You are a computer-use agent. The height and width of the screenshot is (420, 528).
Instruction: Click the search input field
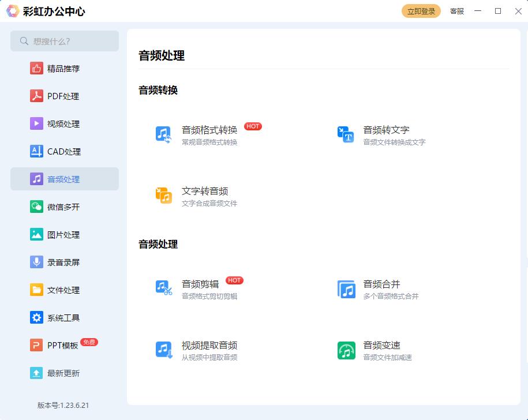click(65, 41)
